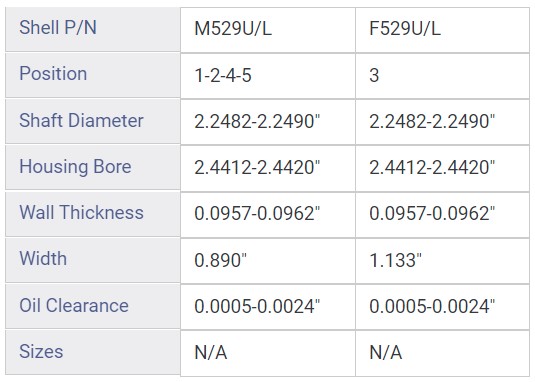Click the position value 3 cell
535x382 pixels.
tap(442, 76)
